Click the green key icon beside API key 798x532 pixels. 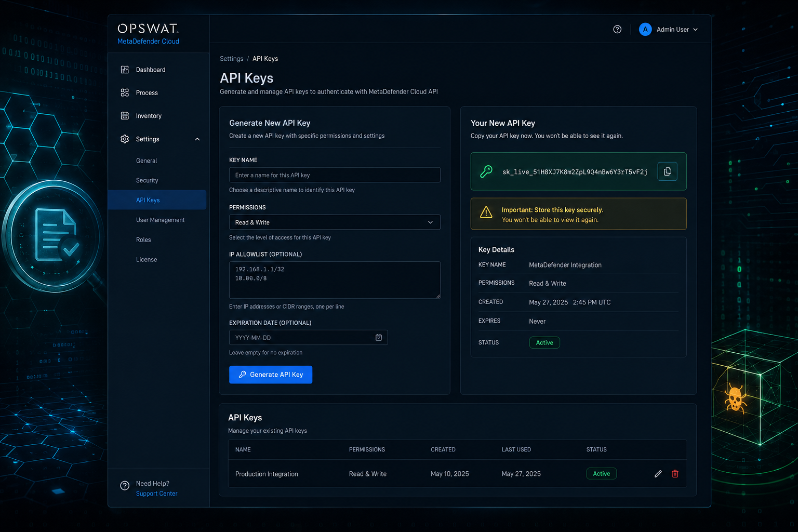click(x=486, y=171)
